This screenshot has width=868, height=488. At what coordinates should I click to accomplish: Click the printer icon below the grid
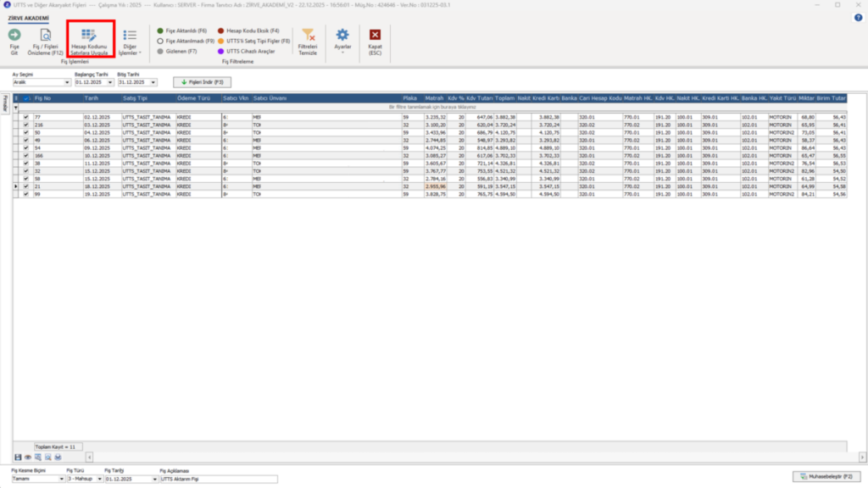(58, 457)
